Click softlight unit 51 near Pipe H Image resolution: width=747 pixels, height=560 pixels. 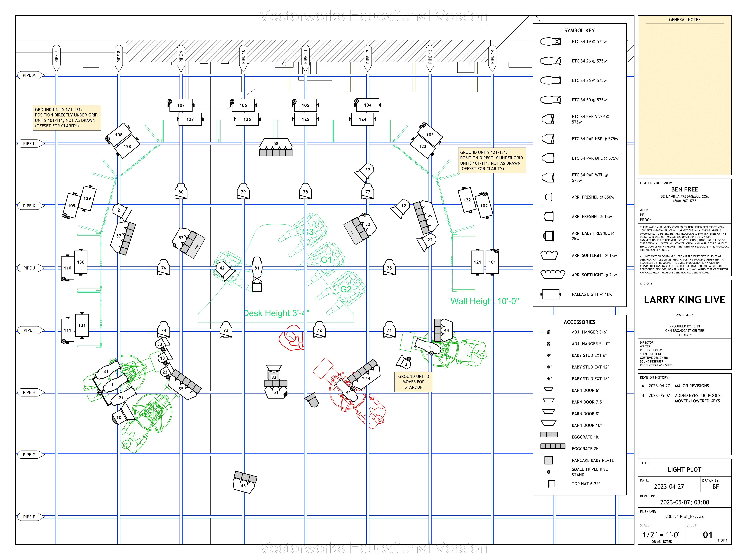click(x=276, y=390)
